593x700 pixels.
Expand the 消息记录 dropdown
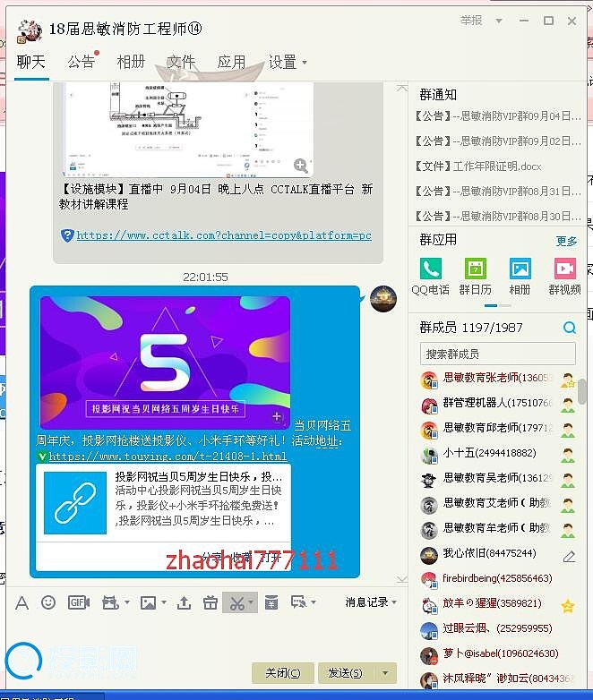click(394, 602)
